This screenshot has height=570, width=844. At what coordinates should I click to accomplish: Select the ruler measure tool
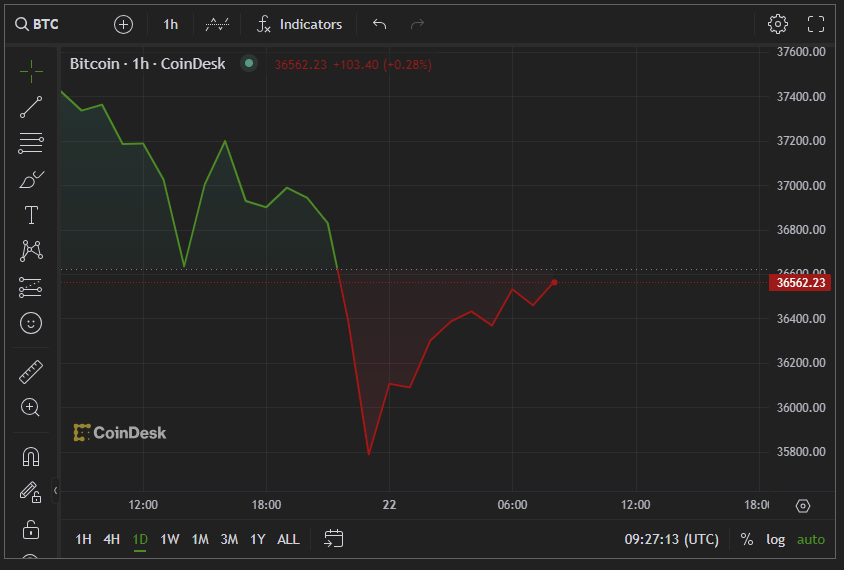31,372
